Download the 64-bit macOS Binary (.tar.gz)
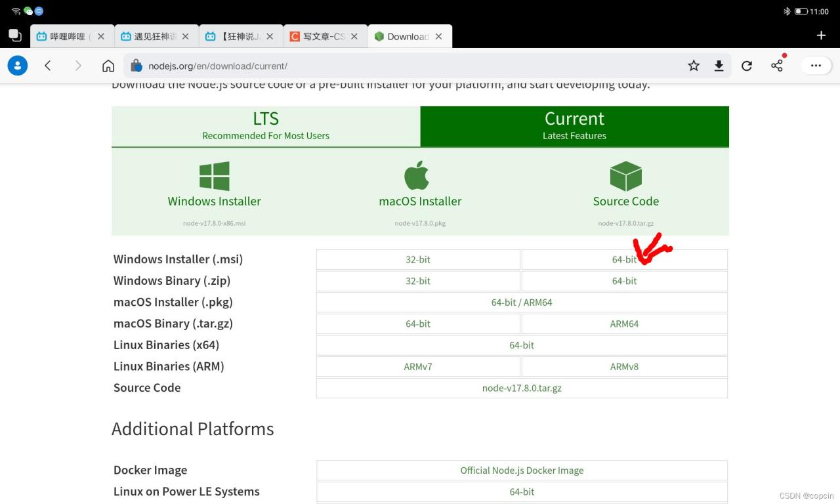 point(418,324)
